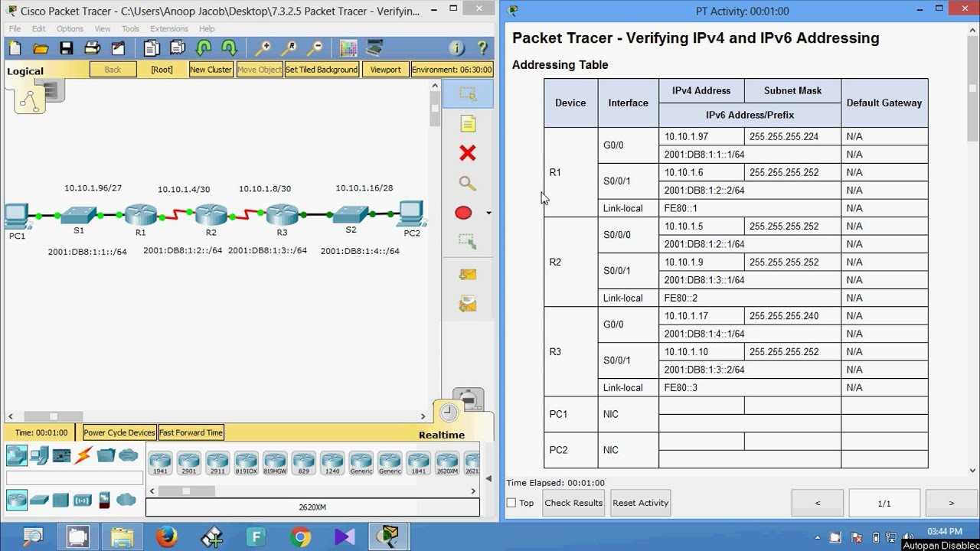
Task: Click Check Results in activity window
Action: [x=573, y=503]
